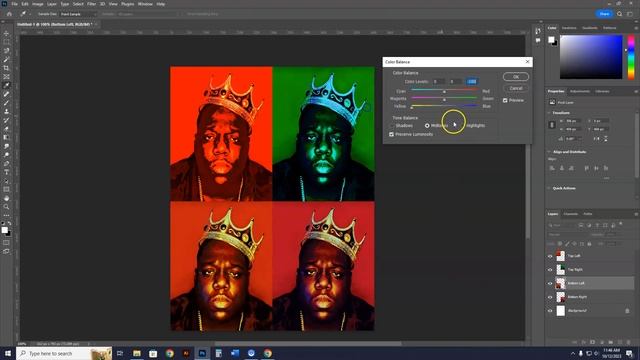640x360 pixels.
Task: Select the Brush tool
Action: tap(6, 103)
